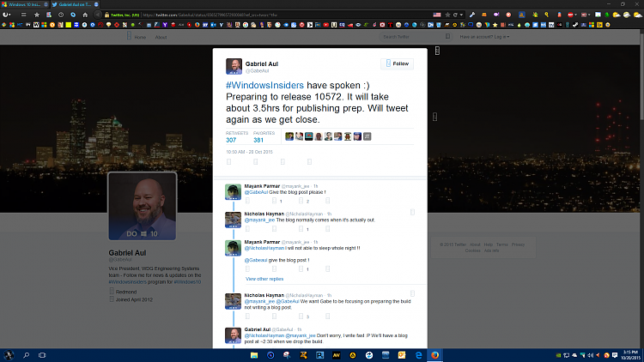Select the Gabriel Aul on Twitter tab

(76, 4)
